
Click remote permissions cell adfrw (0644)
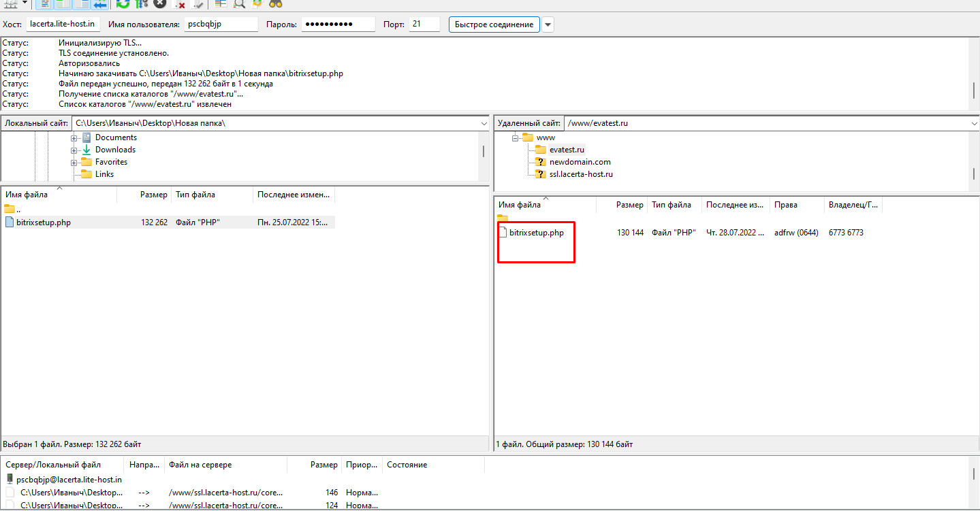796,233
